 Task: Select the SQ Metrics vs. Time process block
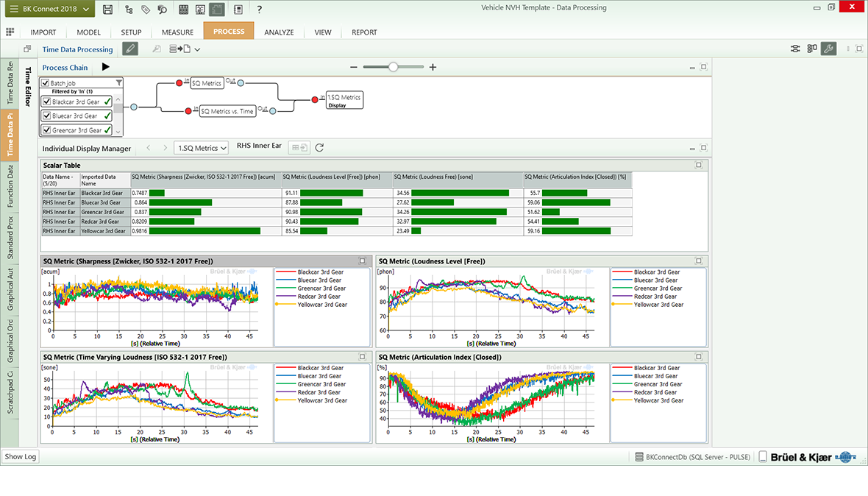tap(227, 111)
